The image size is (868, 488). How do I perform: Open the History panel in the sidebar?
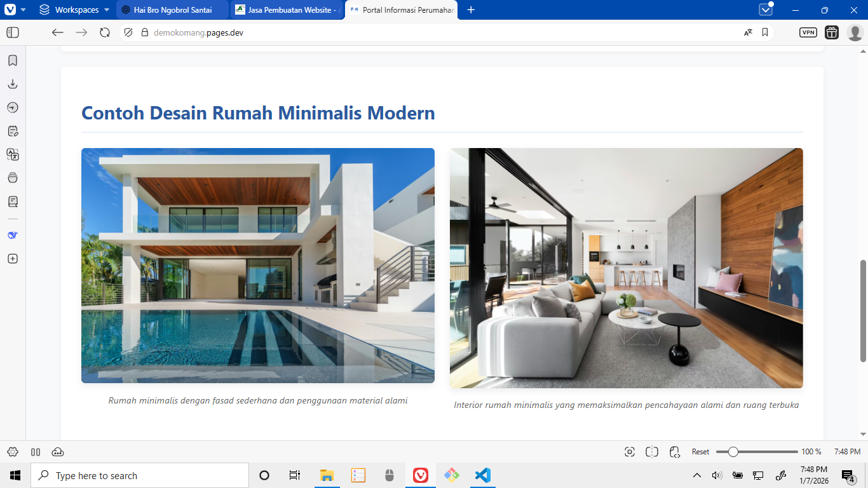(12, 107)
